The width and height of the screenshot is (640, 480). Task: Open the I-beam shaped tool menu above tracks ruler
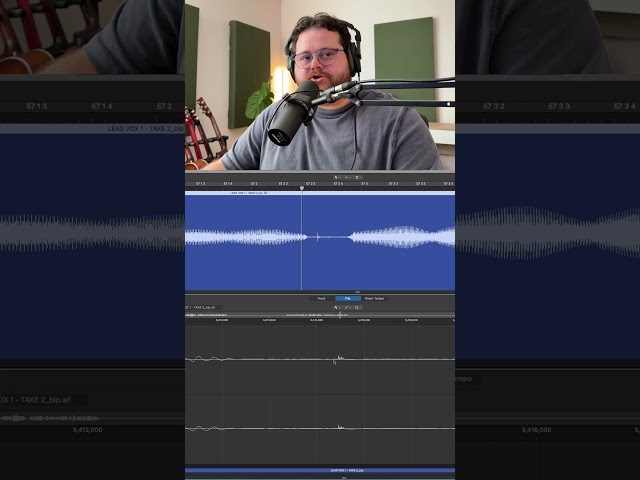click(x=358, y=177)
